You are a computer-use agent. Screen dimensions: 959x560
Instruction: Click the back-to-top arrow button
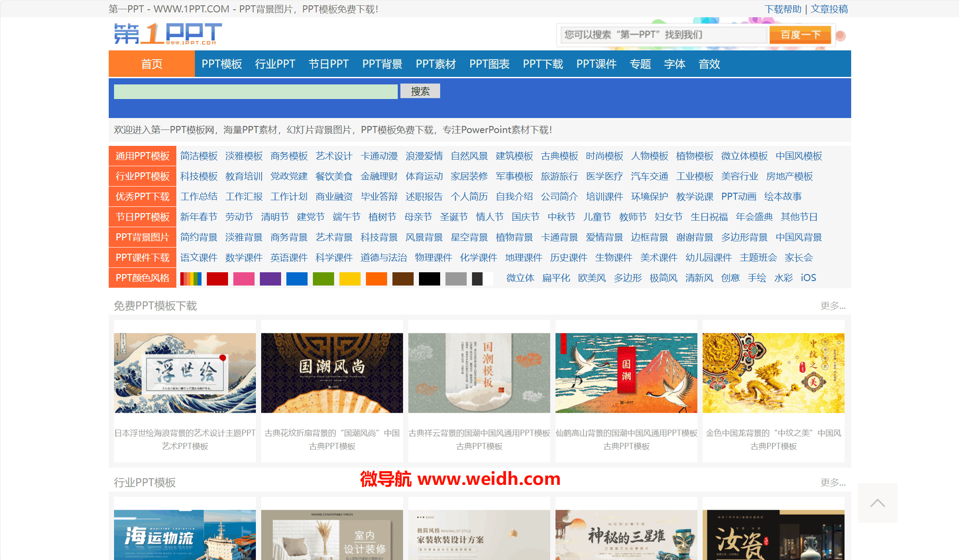pos(877,503)
